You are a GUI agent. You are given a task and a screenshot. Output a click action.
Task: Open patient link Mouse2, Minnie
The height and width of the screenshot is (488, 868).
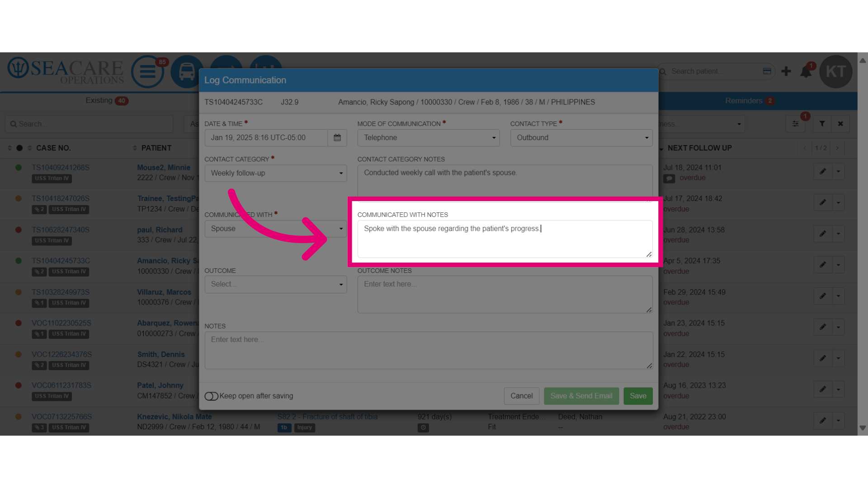tap(164, 168)
